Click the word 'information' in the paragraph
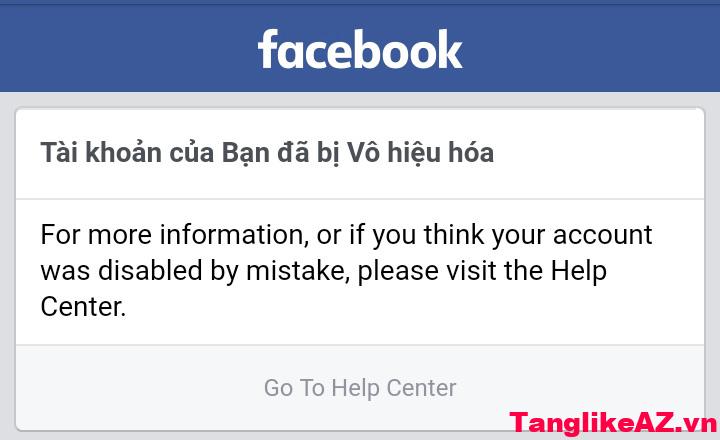This screenshot has width=720, height=440. [x=231, y=235]
